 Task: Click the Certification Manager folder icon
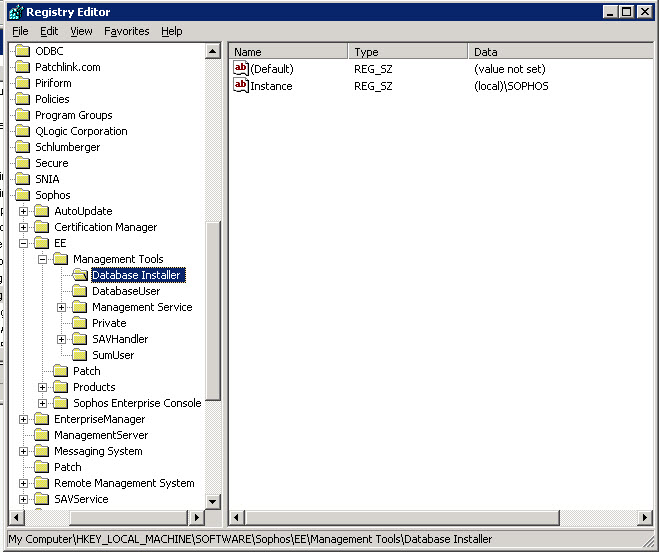tap(41, 227)
